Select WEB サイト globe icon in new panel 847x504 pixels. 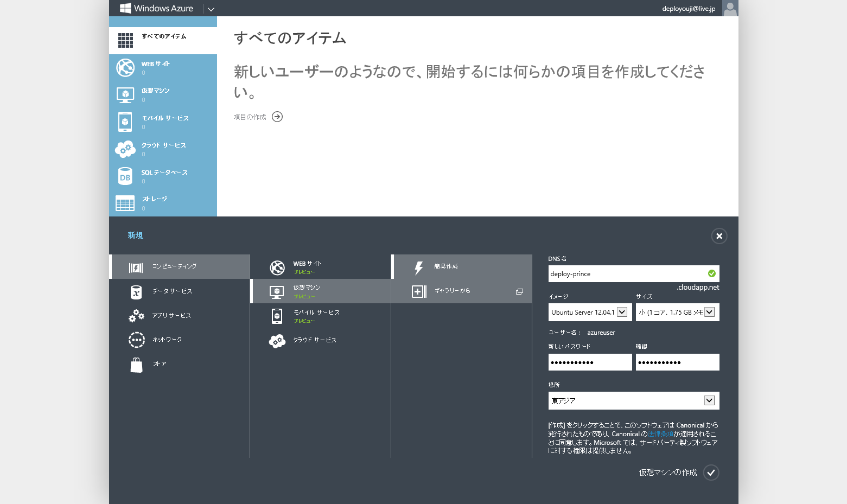click(277, 267)
